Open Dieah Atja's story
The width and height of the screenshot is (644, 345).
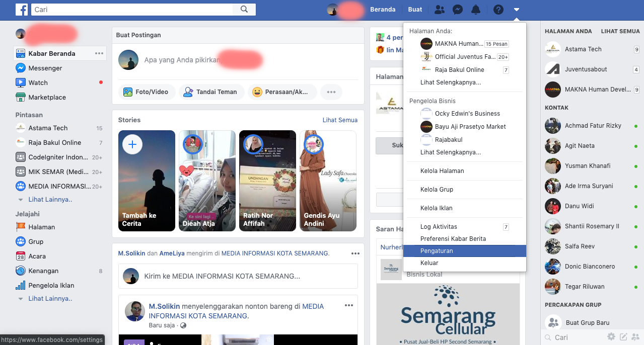[x=207, y=181]
